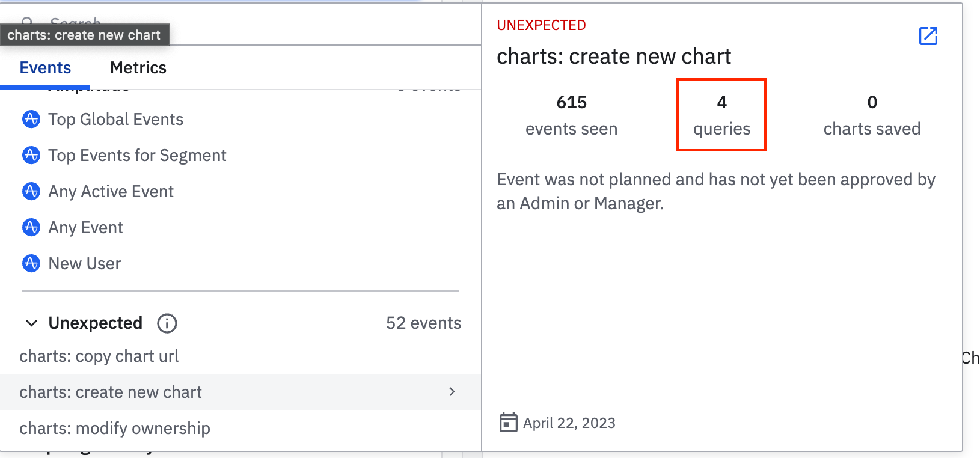980x458 pixels.
Task: Click the icon beside Top Events for Segment
Action: pos(31,156)
